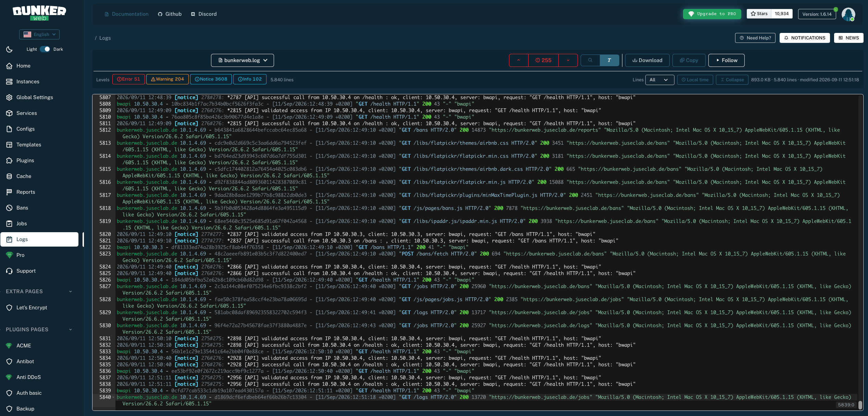
Task: Click Upgrade to PRO button
Action: coord(712,14)
